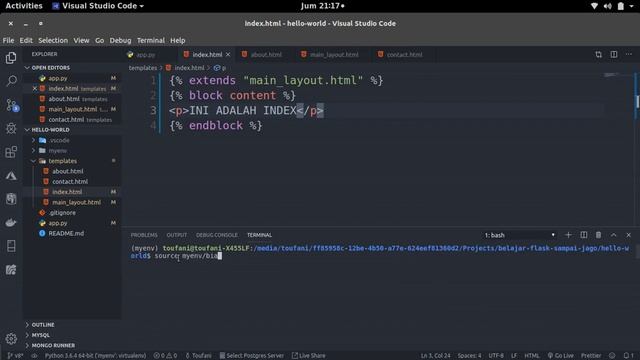The height and width of the screenshot is (360, 640).
Task: Open the Explorer view in activity bar
Action: point(11,58)
